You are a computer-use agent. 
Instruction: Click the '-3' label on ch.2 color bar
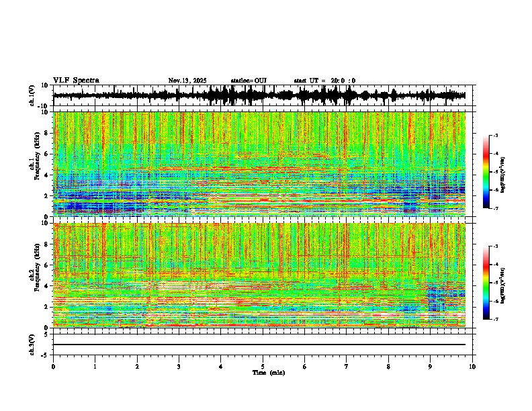pyautogui.click(x=495, y=246)
